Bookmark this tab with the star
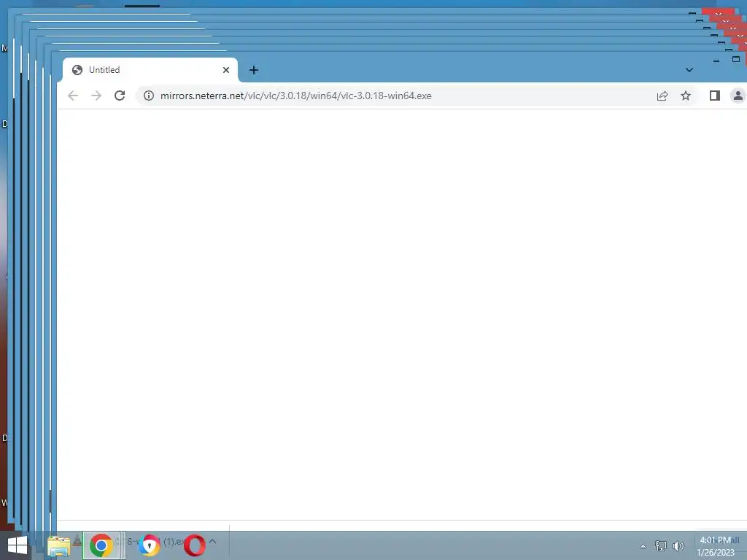747x560 pixels. click(x=686, y=96)
